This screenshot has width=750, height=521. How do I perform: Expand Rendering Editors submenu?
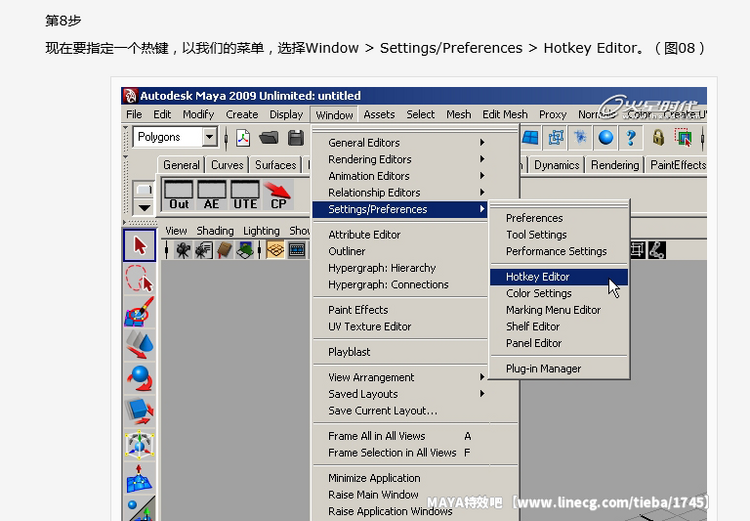pyautogui.click(x=405, y=159)
